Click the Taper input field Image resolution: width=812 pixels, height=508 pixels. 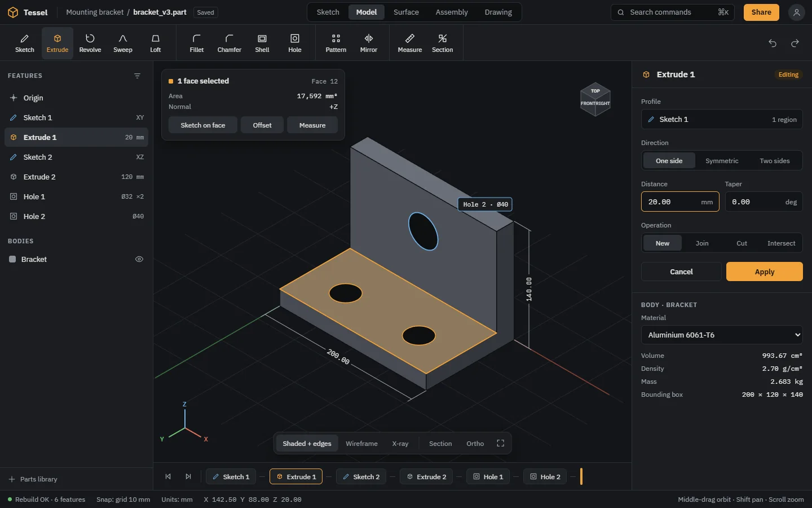click(764, 202)
